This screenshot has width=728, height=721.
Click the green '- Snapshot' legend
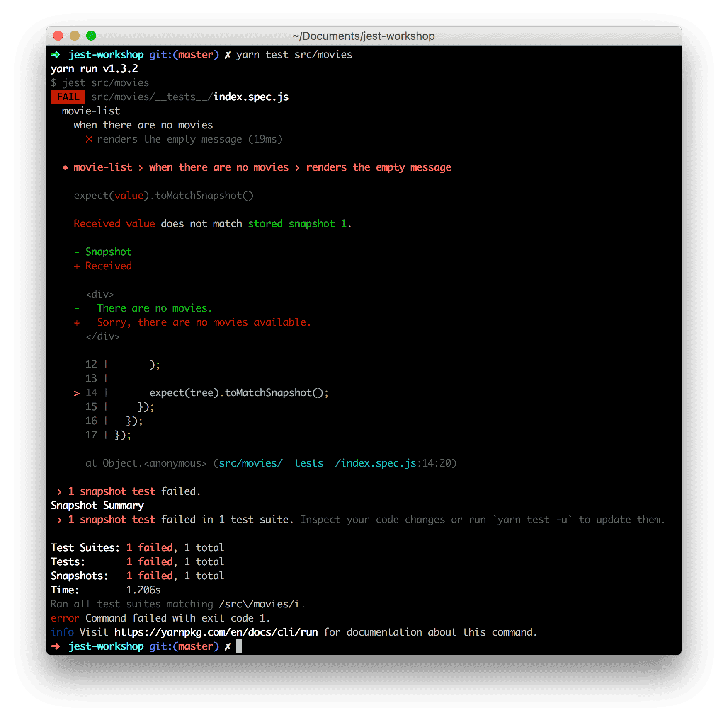[x=103, y=252]
